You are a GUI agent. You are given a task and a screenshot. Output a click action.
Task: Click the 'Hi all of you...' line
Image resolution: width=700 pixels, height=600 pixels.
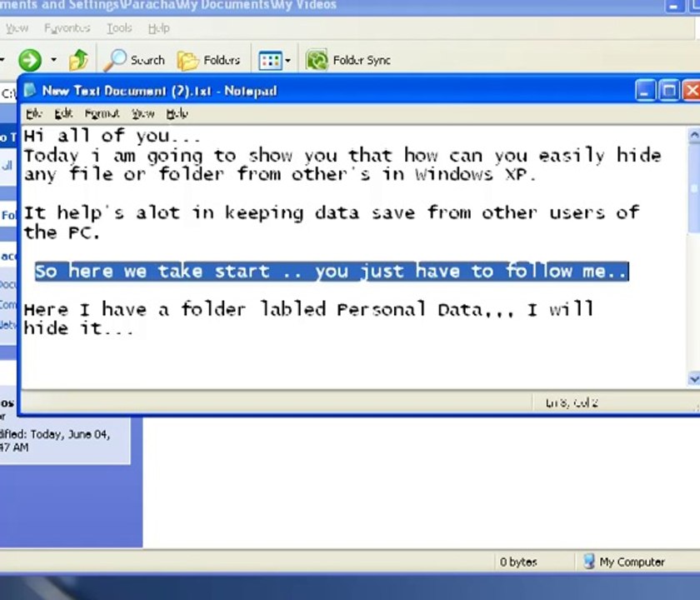coord(112,135)
